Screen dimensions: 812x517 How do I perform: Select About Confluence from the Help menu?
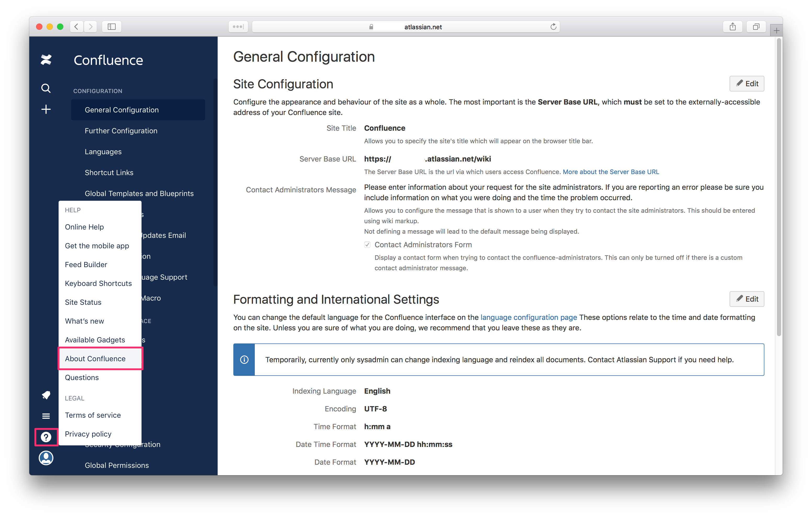click(95, 358)
